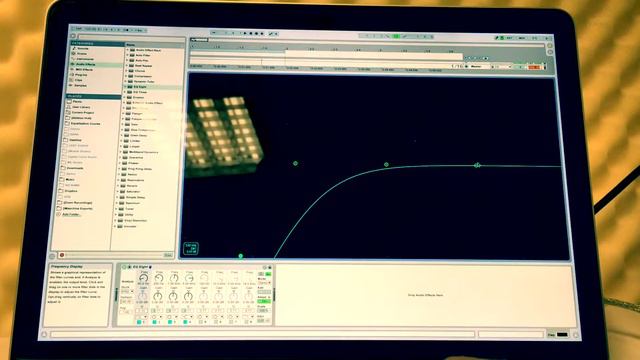Click the browser search field
The image size is (640, 360).
pyautogui.click(x=132, y=37)
